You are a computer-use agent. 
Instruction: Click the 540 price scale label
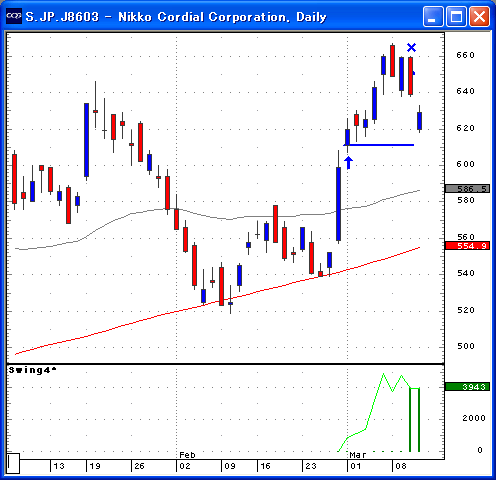pyautogui.click(x=465, y=273)
